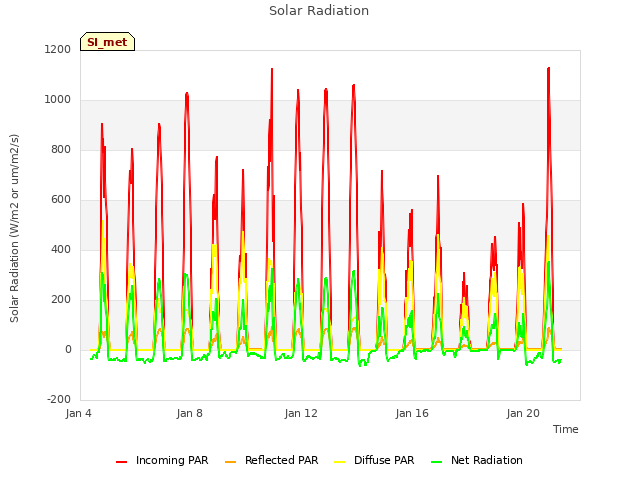640x480 pixels.
Task: Click the y-axis Solar Radiation units title
Action: coord(14,228)
